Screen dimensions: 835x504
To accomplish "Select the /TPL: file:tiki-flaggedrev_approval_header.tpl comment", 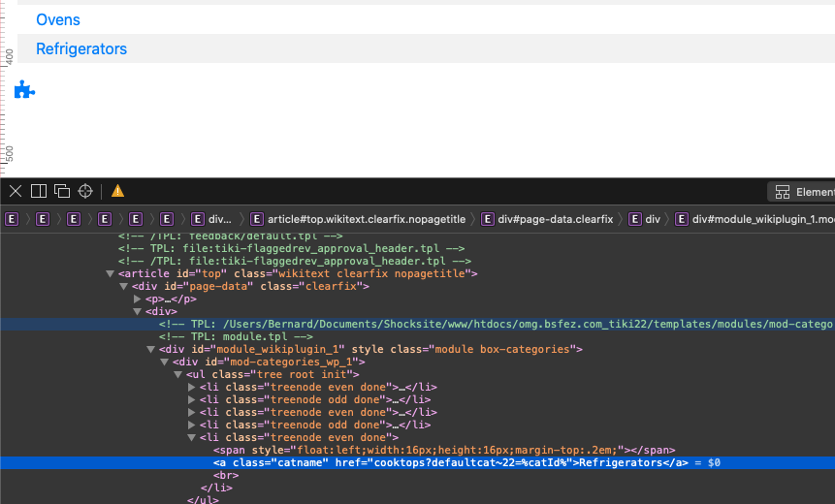I will [295, 262].
